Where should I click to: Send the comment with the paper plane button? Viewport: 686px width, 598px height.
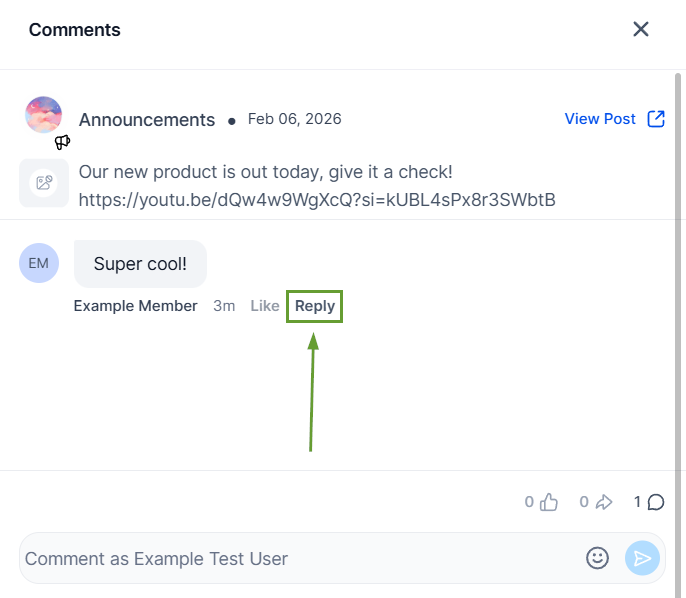642,558
